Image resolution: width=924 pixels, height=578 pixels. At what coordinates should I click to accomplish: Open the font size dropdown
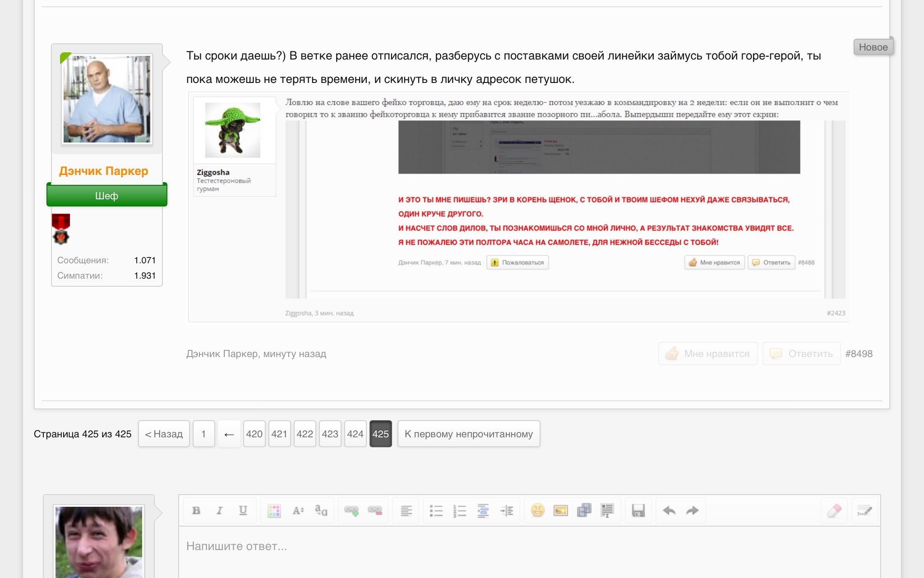298,510
